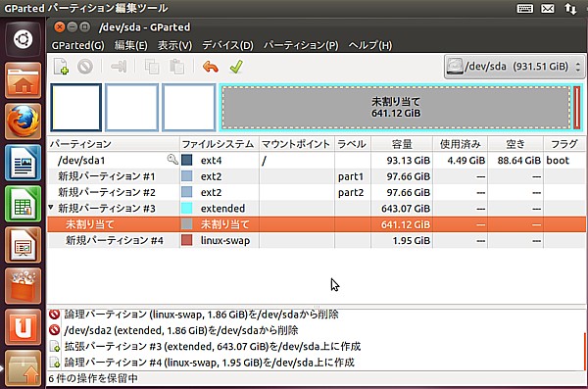Click the Delete partition toolbar icon
This screenshot has width=588, height=389.
point(85,67)
